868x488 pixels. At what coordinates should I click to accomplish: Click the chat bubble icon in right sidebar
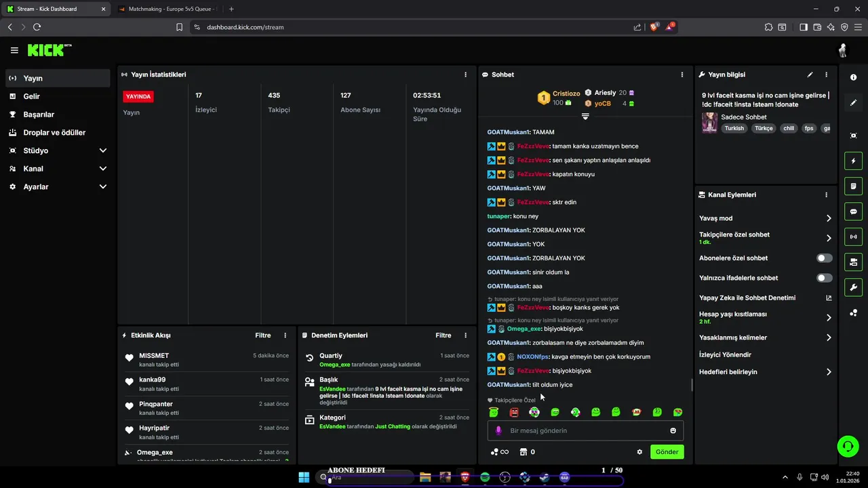click(x=853, y=211)
